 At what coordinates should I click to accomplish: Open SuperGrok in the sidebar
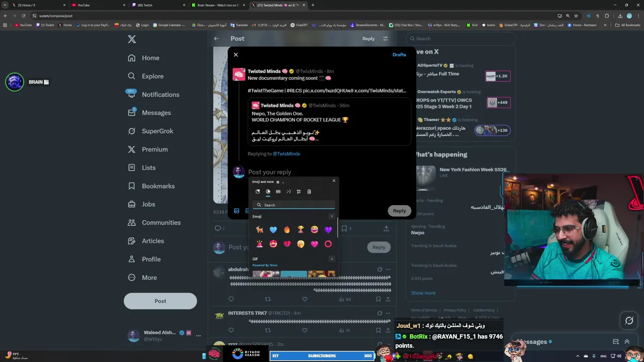tap(150, 131)
